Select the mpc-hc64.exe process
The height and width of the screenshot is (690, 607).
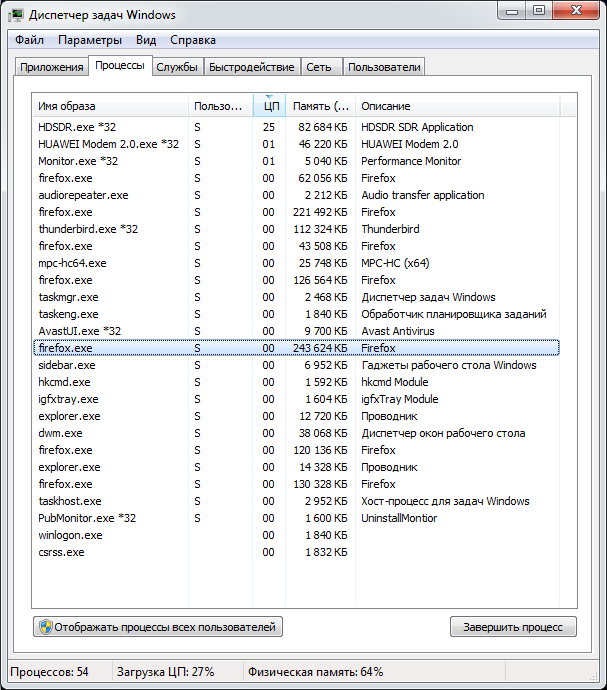(x=296, y=263)
